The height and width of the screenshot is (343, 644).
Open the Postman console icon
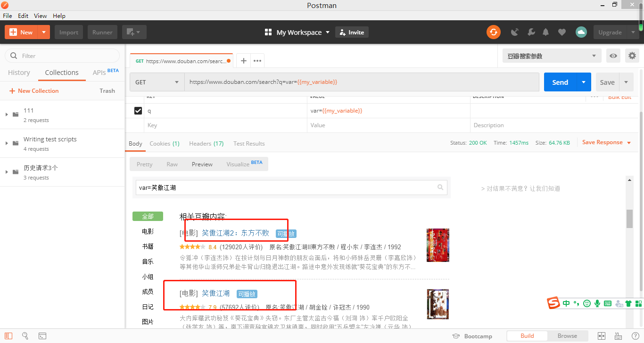pyautogui.click(x=42, y=336)
